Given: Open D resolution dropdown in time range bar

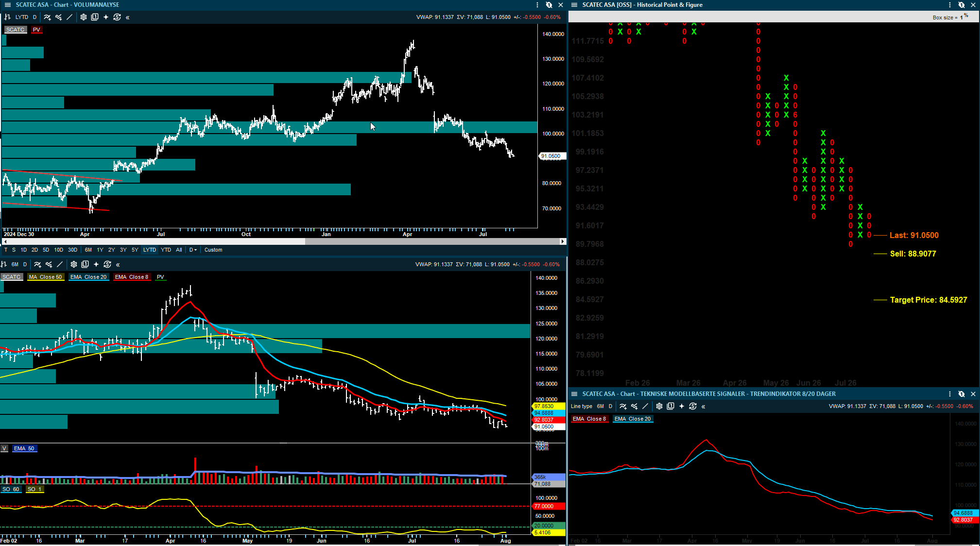Looking at the screenshot, I should click(193, 250).
